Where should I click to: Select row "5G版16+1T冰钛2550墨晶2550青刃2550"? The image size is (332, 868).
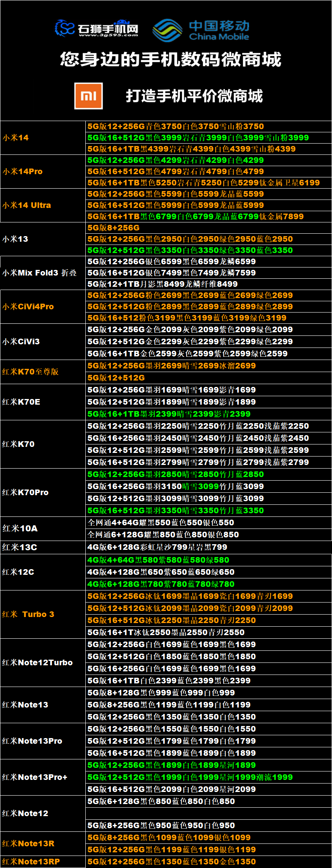(209, 632)
